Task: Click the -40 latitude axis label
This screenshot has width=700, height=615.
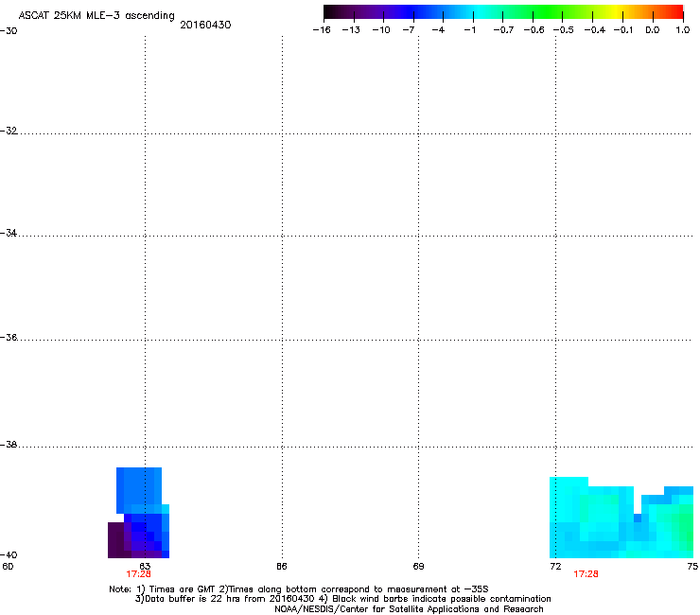Action: 9,554
